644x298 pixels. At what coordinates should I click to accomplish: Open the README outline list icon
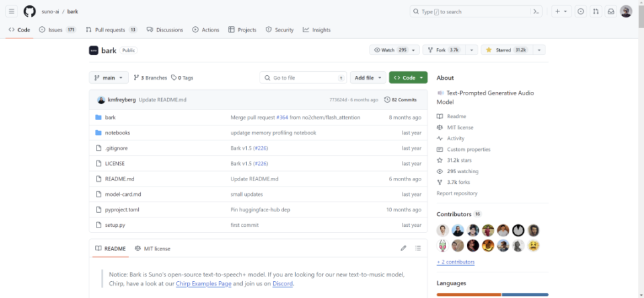[418, 248]
